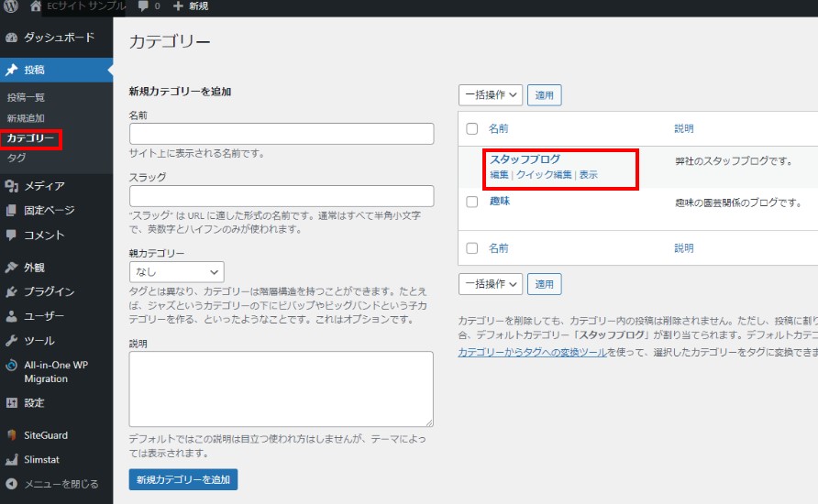This screenshot has width=818, height=504.
Task: Collapse the menu with メニューを閉じる
Action: click(60, 484)
